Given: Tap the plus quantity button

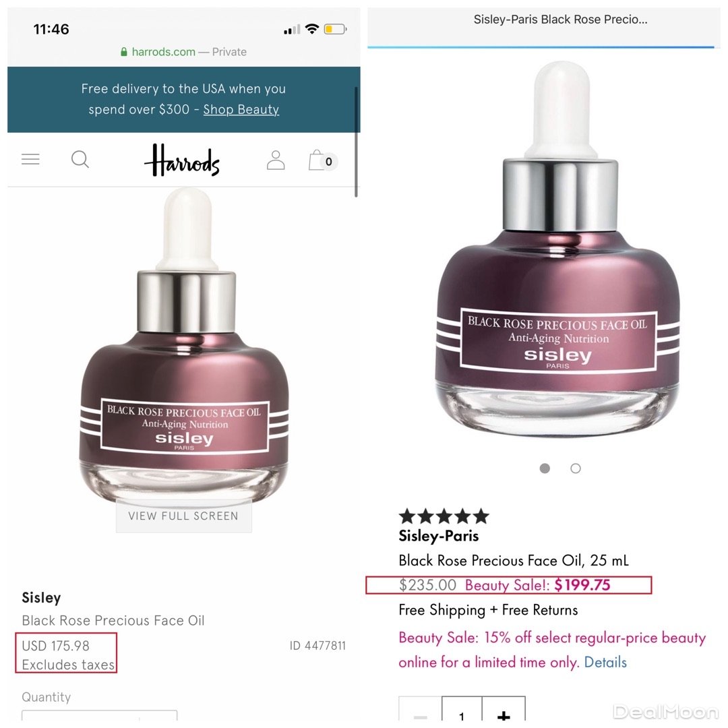Looking at the screenshot, I should coord(504,710).
